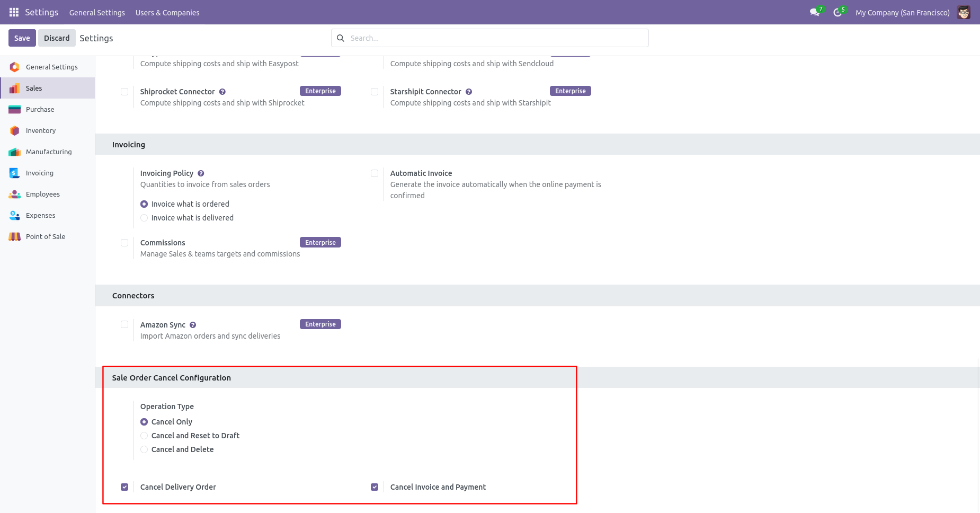Image resolution: width=980 pixels, height=513 pixels.
Task: Click the Expenses sidebar icon
Action: 15,215
